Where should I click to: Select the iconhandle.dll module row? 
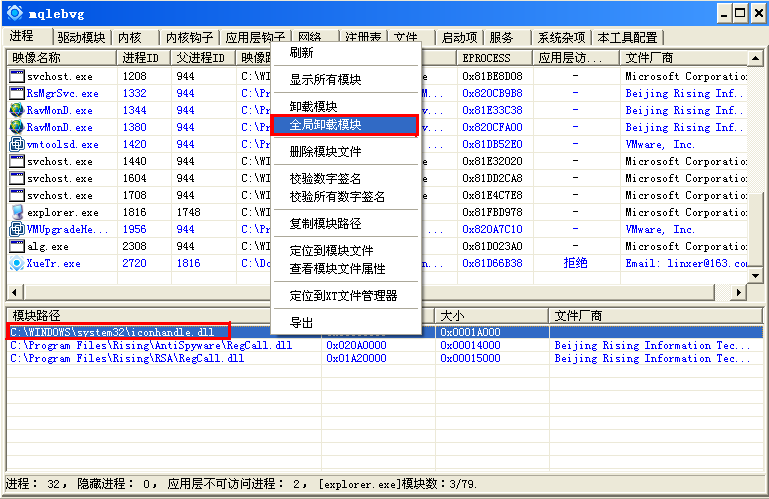pyautogui.click(x=120, y=331)
